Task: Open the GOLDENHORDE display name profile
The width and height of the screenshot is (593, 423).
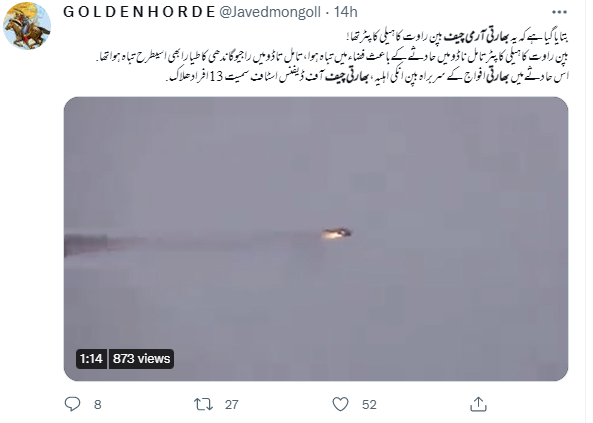Action: 139,12
